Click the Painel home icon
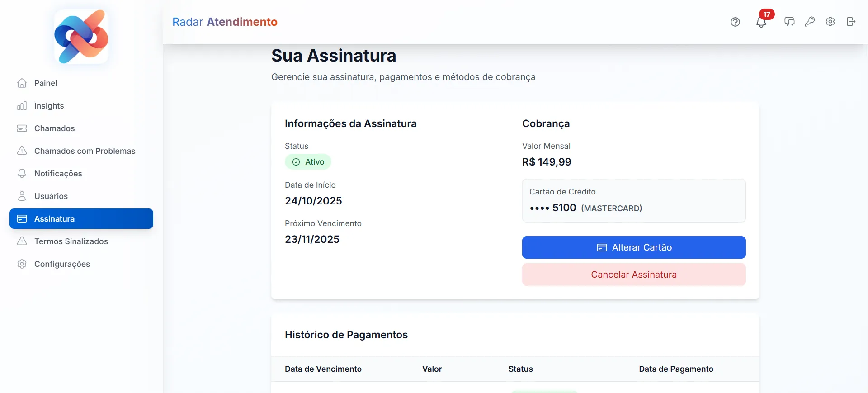Image resolution: width=868 pixels, height=393 pixels. click(x=22, y=83)
